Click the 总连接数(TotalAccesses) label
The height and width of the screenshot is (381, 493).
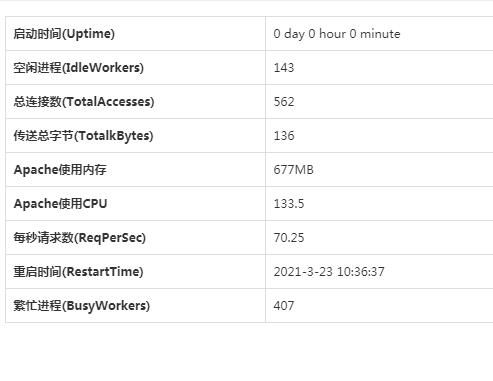tap(84, 102)
